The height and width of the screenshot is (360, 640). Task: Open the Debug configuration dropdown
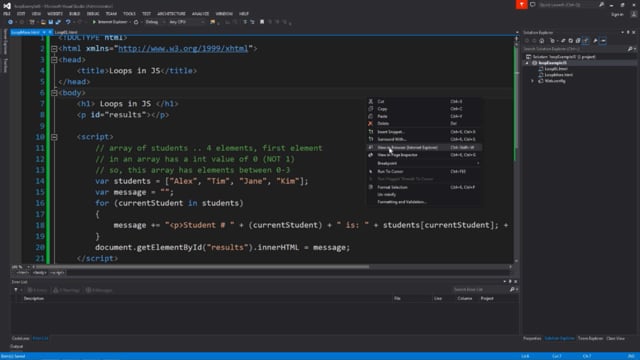click(154, 22)
